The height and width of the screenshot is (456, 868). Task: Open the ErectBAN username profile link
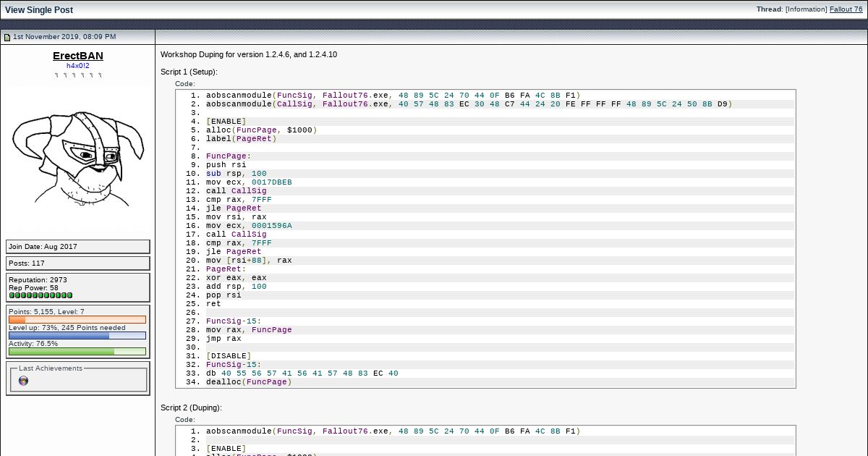[78, 56]
